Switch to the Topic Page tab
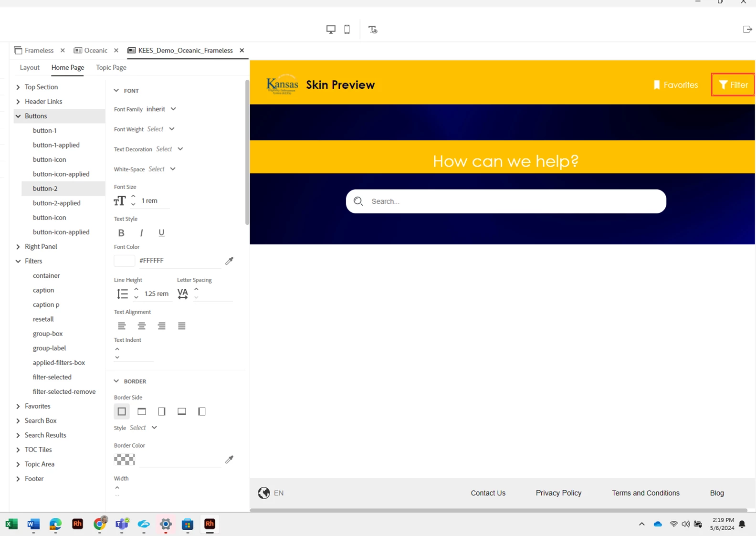Image resolution: width=756 pixels, height=536 pixels. [x=111, y=67]
